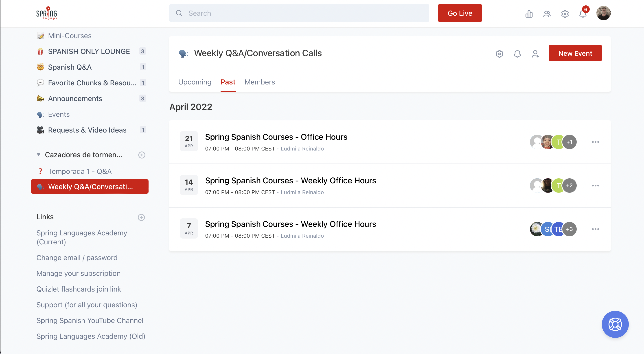Switch to the Upcoming tab
Image resolution: width=644 pixels, height=354 pixels.
[x=195, y=82]
